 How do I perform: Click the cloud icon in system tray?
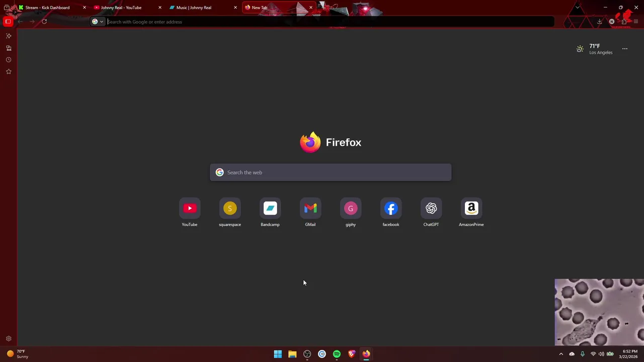click(572, 354)
